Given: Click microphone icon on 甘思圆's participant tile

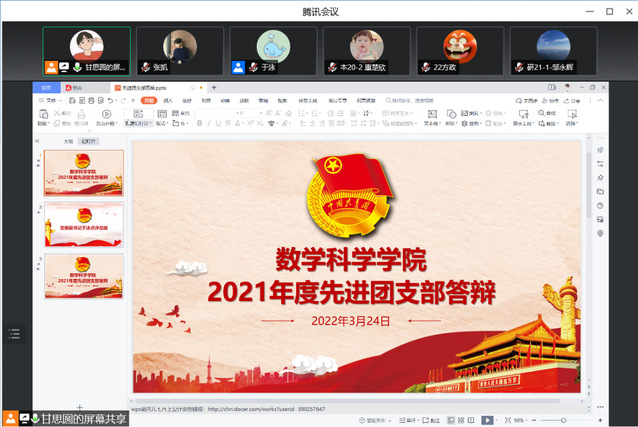Looking at the screenshot, I should pyautogui.click(x=76, y=67).
